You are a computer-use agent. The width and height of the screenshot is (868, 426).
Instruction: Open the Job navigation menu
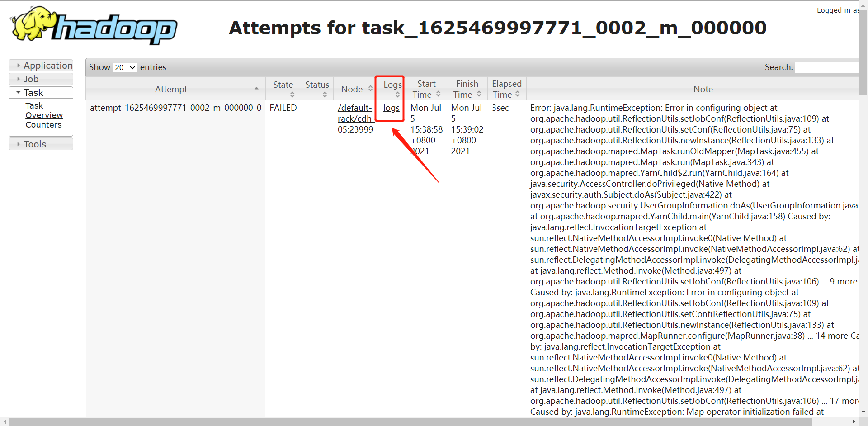tap(31, 79)
